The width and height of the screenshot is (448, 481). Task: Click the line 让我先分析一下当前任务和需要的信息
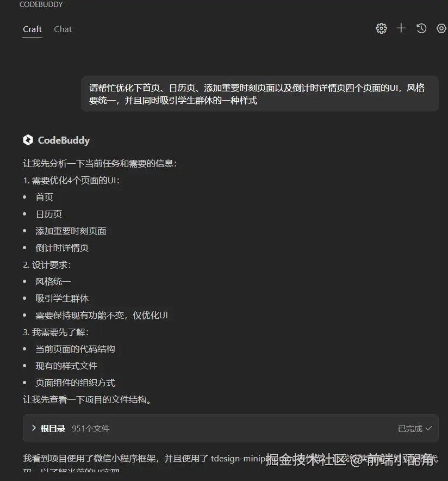tap(99, 163)
